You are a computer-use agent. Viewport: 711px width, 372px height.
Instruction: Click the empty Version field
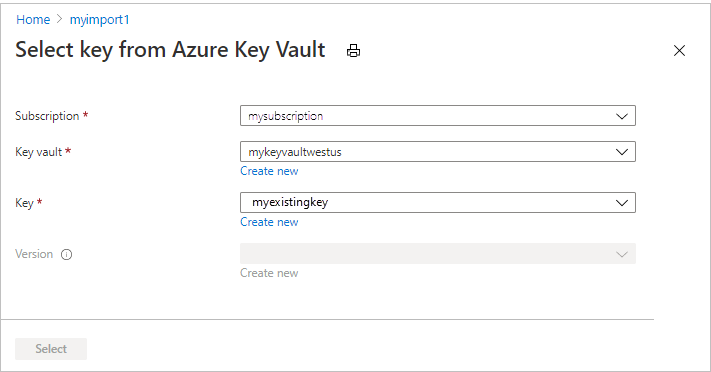click(x=438, y=254)
